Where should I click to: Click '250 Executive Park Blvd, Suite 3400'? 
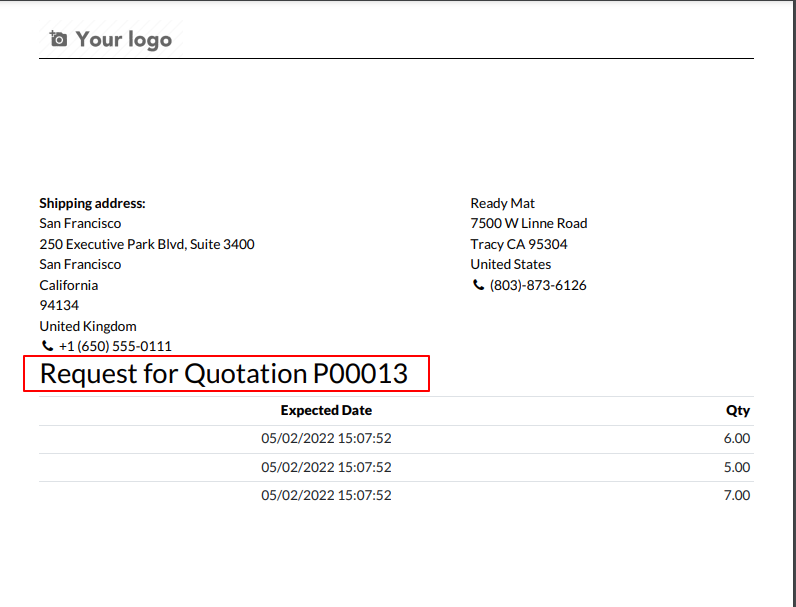pos(147,244)
